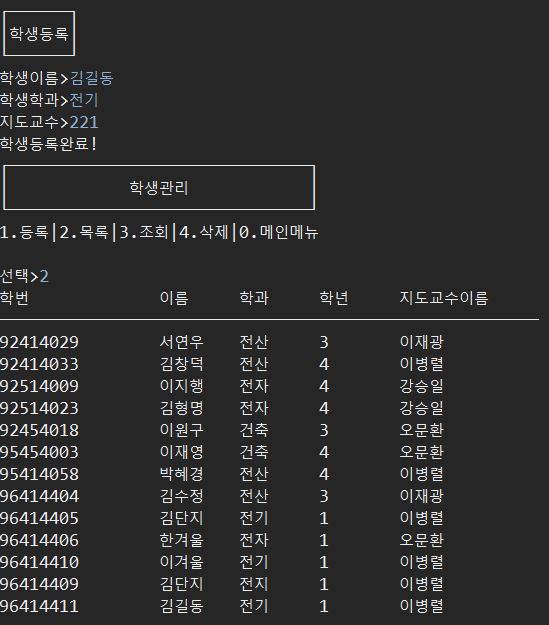Click advisor 오문환 in the 한겨울 row
Image resolution: width=549 pixels, height=625 pixels.
[x=421, y=540]
